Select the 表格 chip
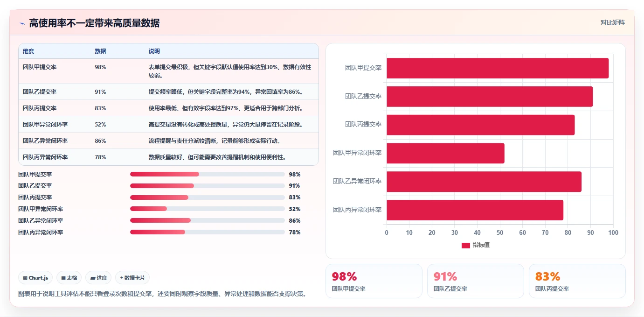644x317 pixels. pyautogui.click(x=69, y=278)
